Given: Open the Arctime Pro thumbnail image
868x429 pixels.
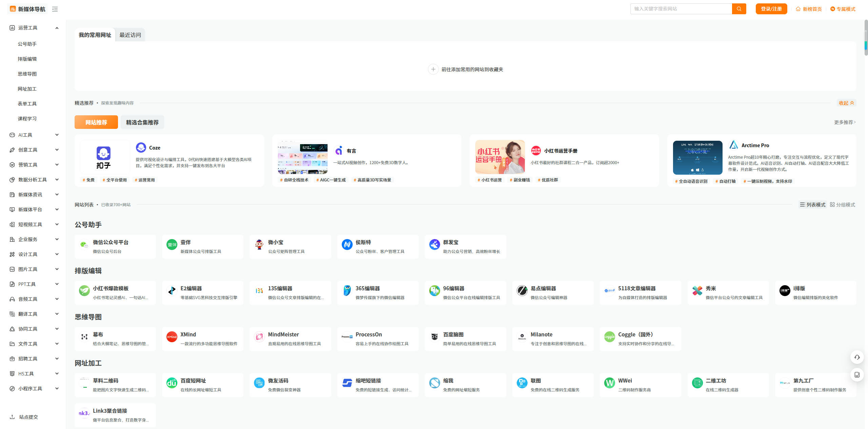Looking at the screenshot, I should [x=698, y=158].
